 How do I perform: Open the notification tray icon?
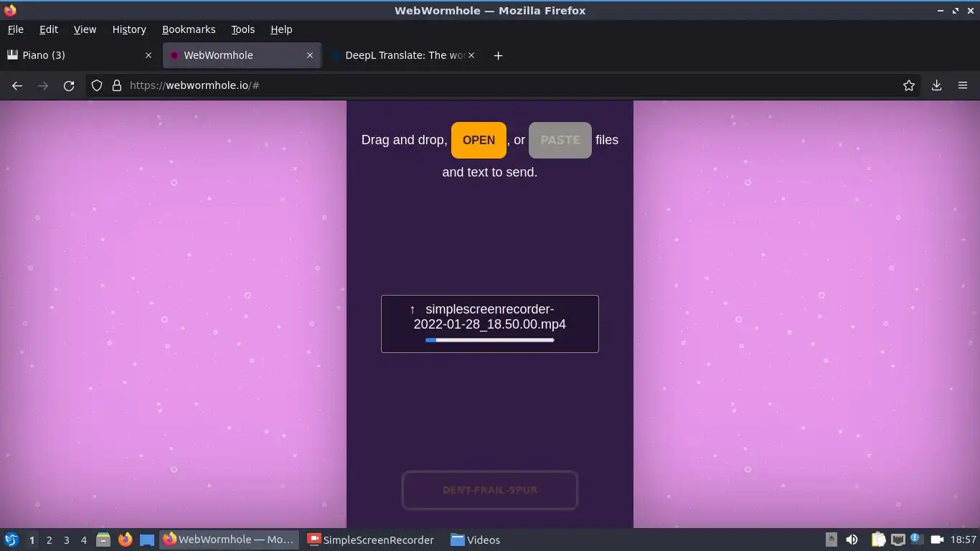(916, 539)
